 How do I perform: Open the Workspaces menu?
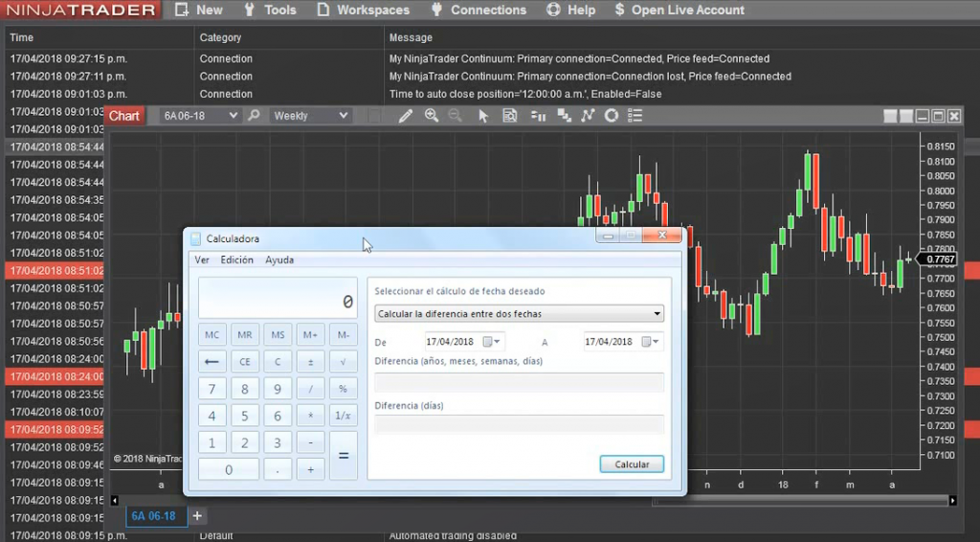363,10
